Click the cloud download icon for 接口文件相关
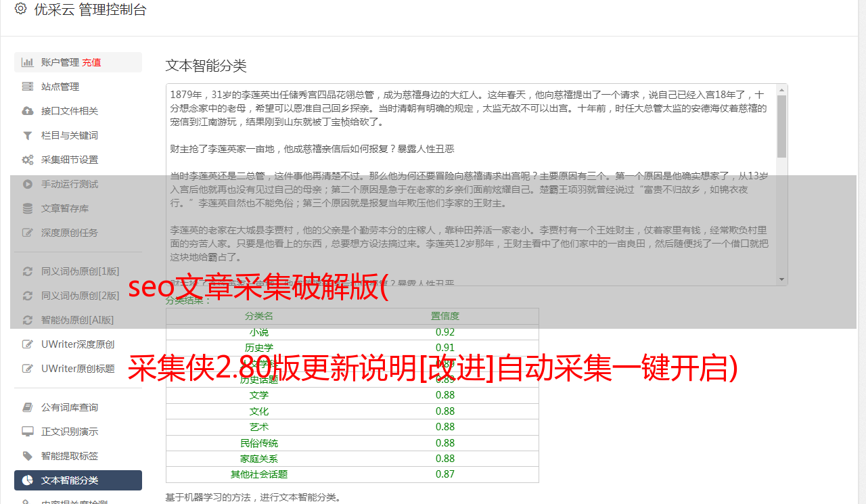Image resolution: width=866 pixels, height=504 pixels. coord(28,111)
